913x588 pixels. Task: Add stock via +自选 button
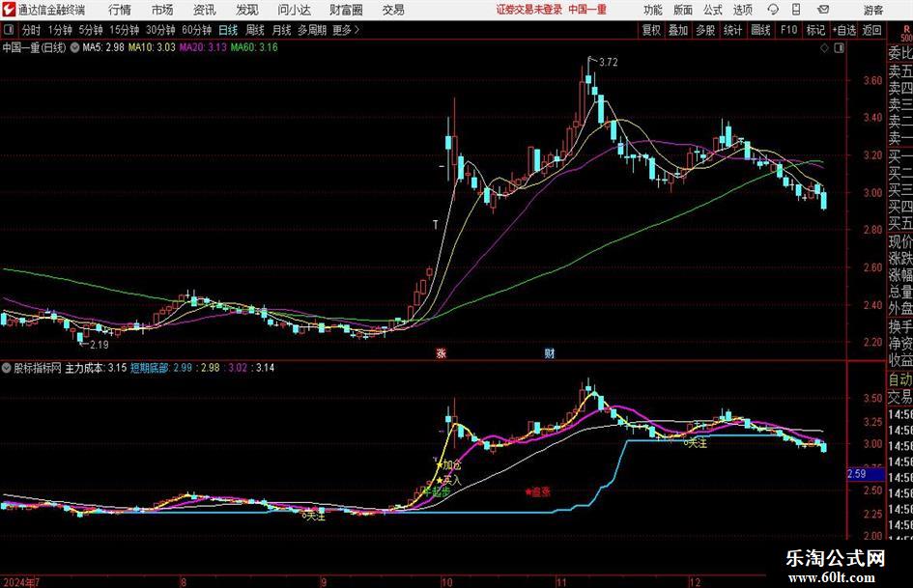point(844,30)
